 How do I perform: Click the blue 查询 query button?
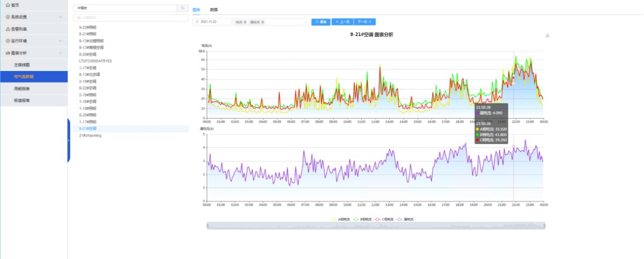point(321,22)
